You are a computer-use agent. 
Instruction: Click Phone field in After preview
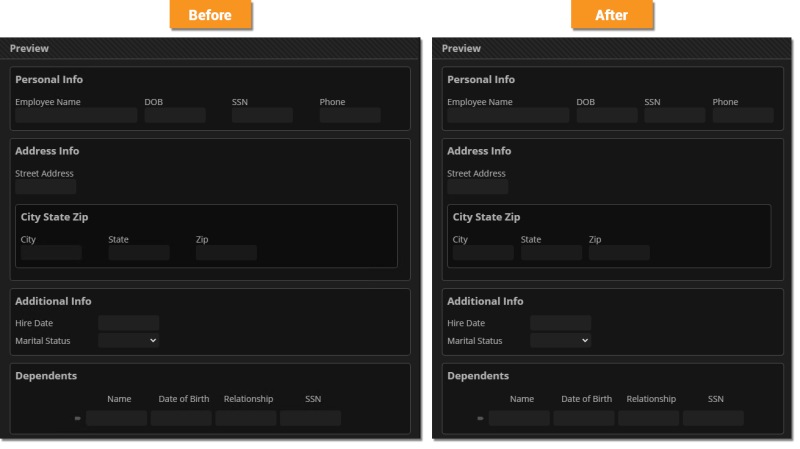743,115
